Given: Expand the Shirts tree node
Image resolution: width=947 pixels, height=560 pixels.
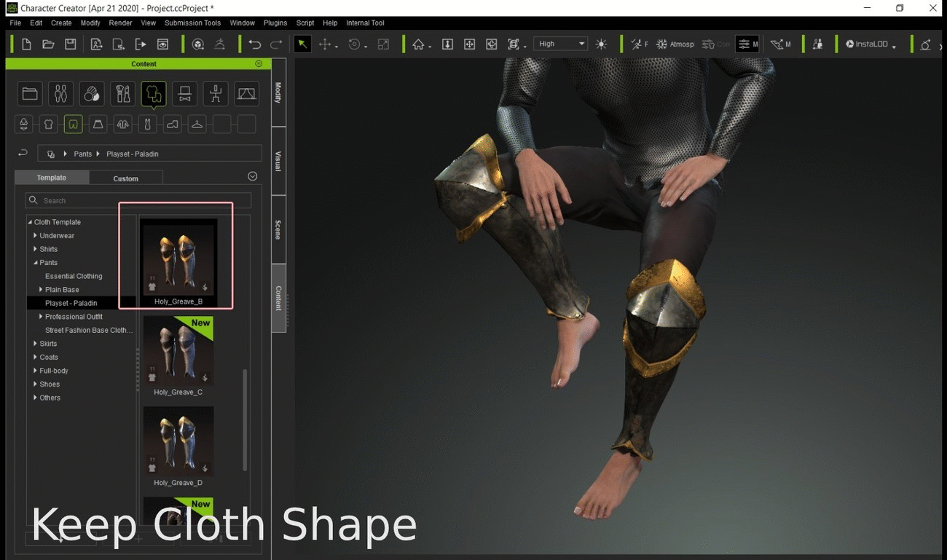Looking at the screenshot, I should tap(35, 249).
